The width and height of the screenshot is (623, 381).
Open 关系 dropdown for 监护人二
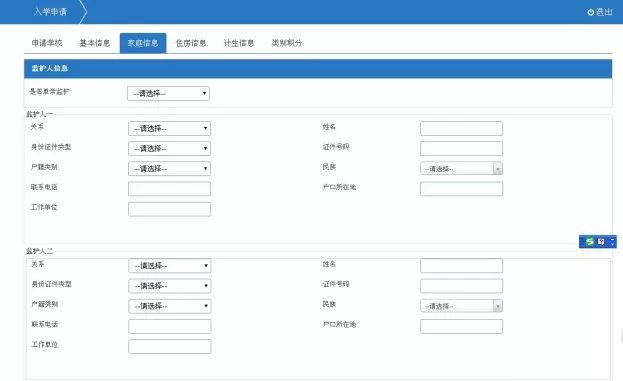170,265
